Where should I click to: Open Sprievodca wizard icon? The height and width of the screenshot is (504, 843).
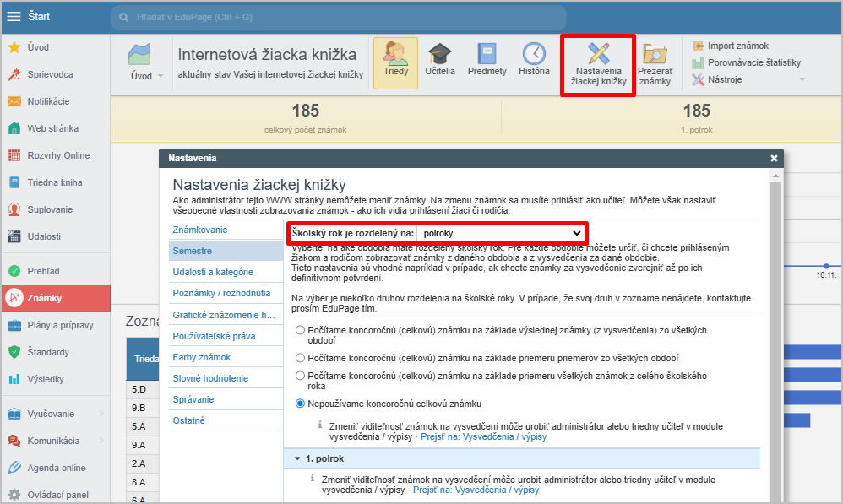pyautogui.click(x=14, y=74)
